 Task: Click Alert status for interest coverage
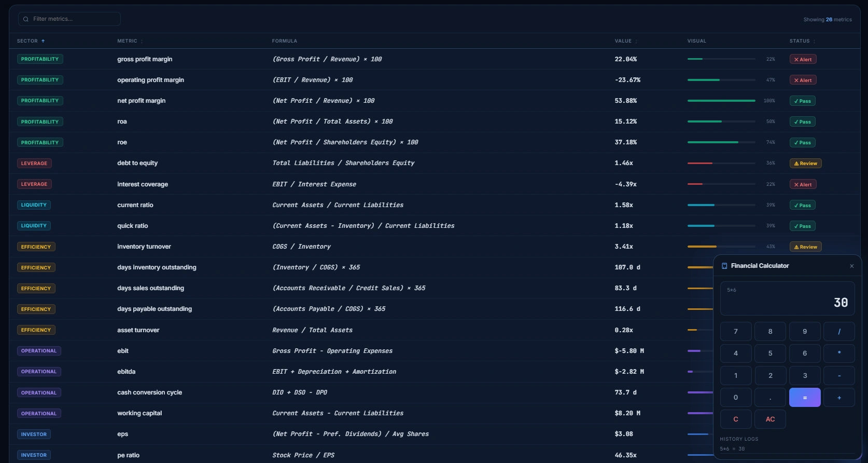[x=803, y=184]
